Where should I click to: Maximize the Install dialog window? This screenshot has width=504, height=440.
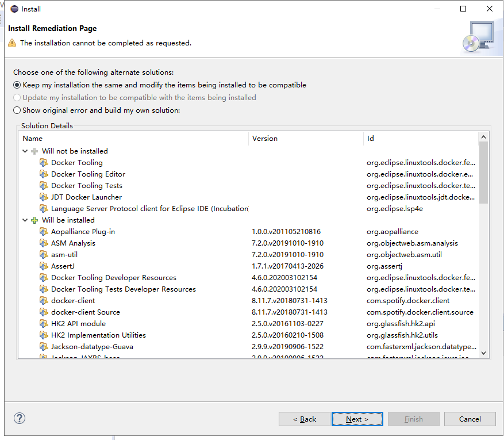463,9
